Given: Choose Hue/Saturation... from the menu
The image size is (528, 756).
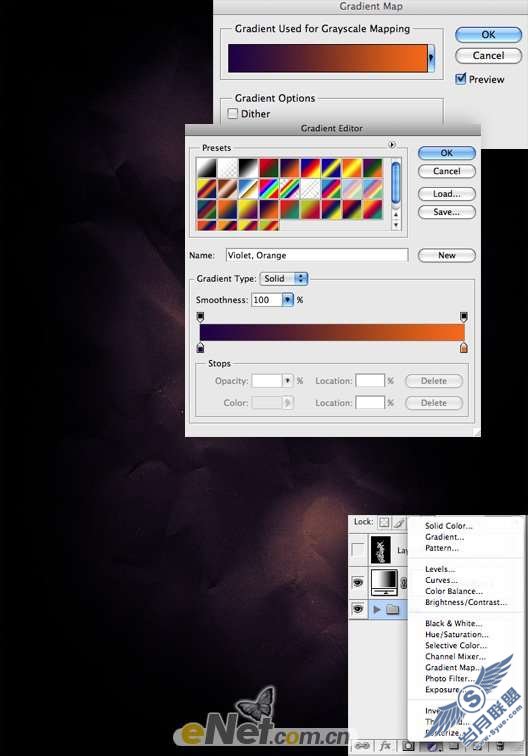Looking at the screenshot, I should tap(457, 634).
